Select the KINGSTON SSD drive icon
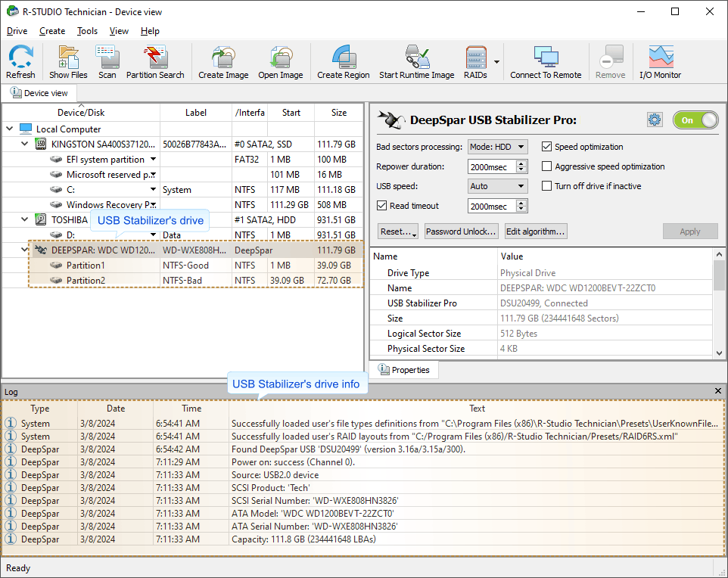The width and height of the screenshot is (728, 578). point(41,144)
